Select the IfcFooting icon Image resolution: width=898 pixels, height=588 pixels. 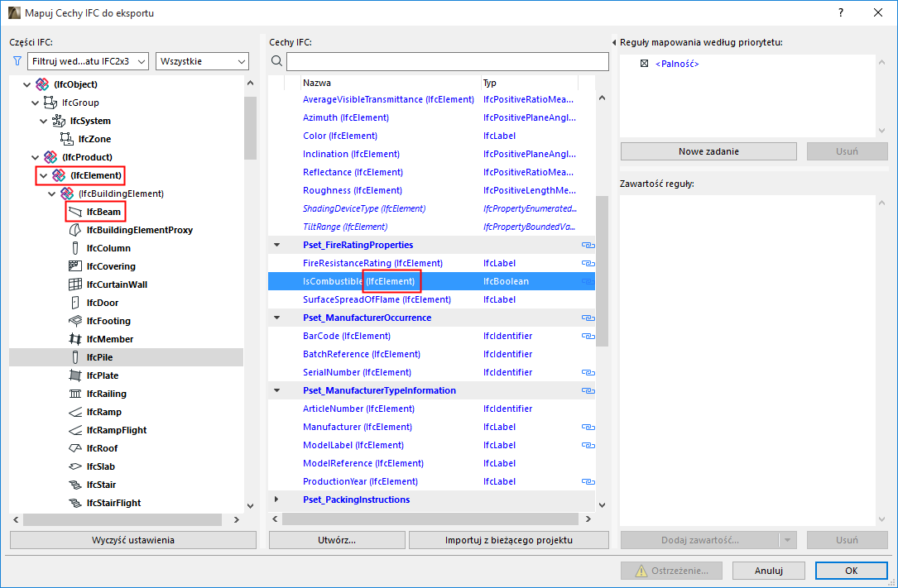[x=75, y=321]
